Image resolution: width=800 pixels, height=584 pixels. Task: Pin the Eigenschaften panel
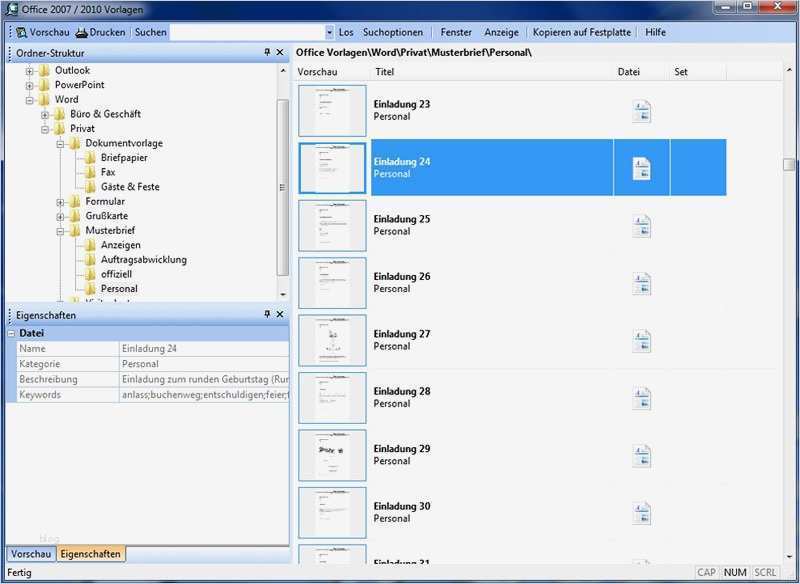coord(267,314)
